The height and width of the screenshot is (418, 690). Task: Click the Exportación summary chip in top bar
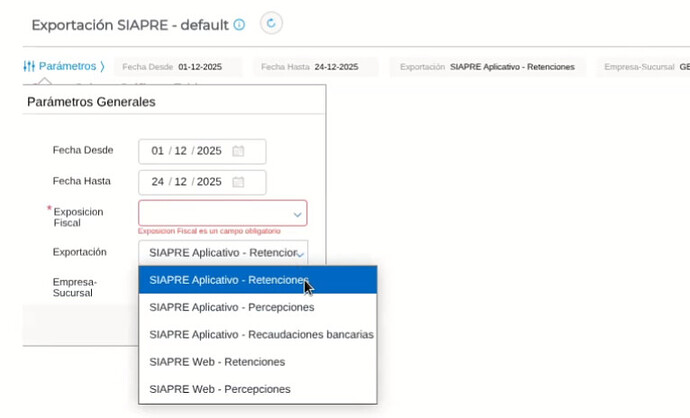[487, 67]
